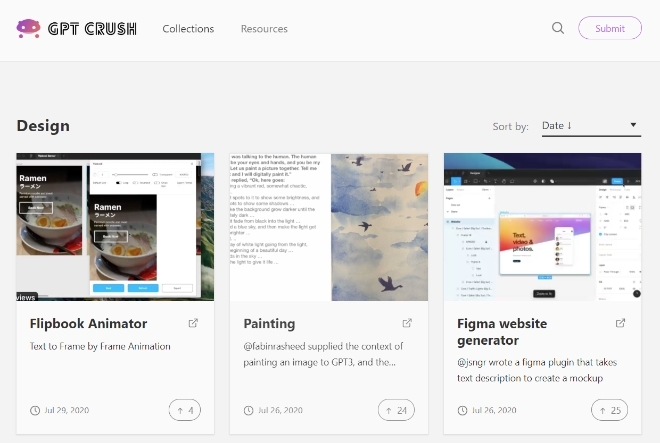Expand the Sort by Date dropdown

591,126
